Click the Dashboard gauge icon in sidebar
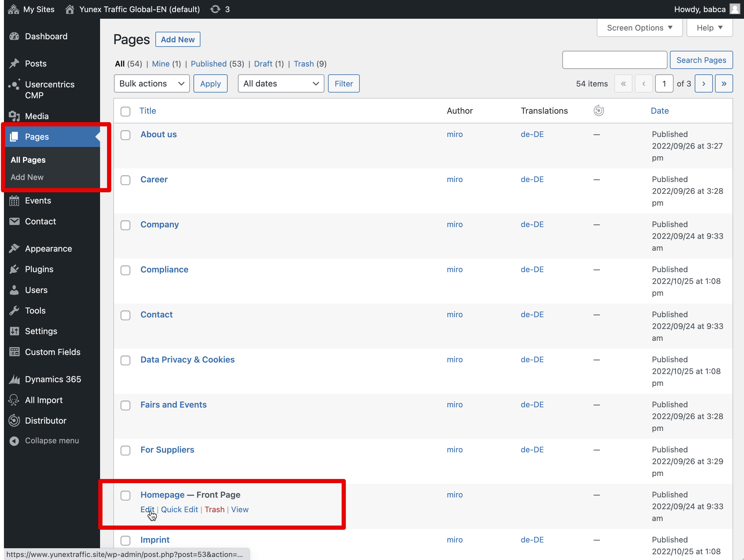 pos(14,36)
